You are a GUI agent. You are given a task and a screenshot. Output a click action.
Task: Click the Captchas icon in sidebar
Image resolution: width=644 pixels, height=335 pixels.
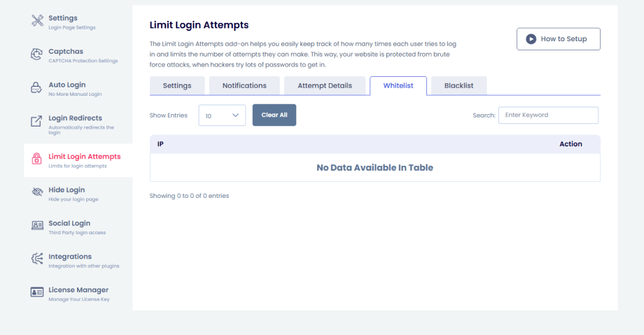[x=36, y=54]
